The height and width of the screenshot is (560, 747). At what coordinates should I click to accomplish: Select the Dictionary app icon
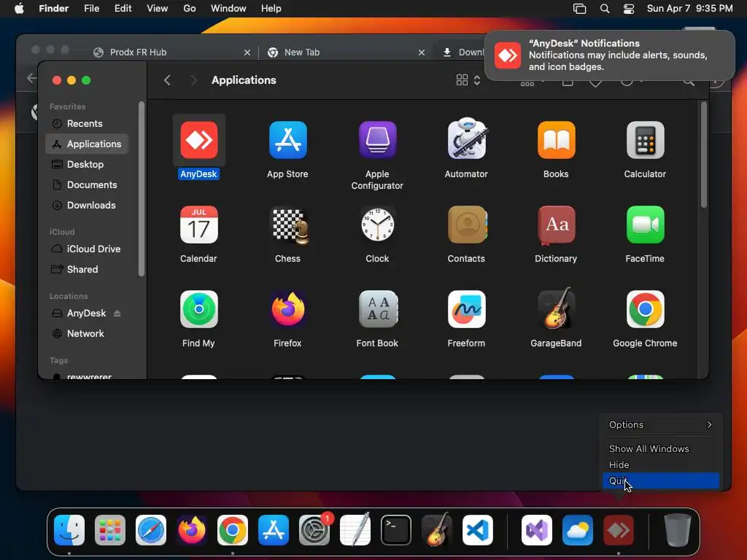pos(556,225)
